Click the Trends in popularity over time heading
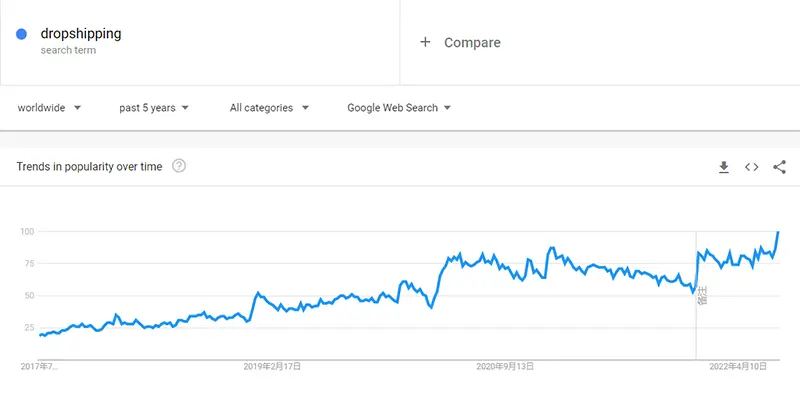This screenshot has width=800, height=407. pyautogui.click(x=89, y=166)
